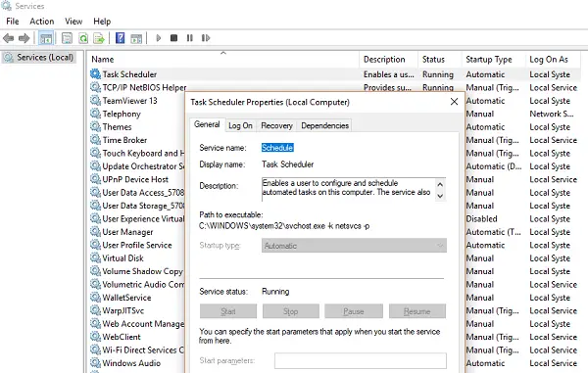Click the gear icon beside UPnP Device Host
The image size is (588, 373).
(x=96, y=178)
